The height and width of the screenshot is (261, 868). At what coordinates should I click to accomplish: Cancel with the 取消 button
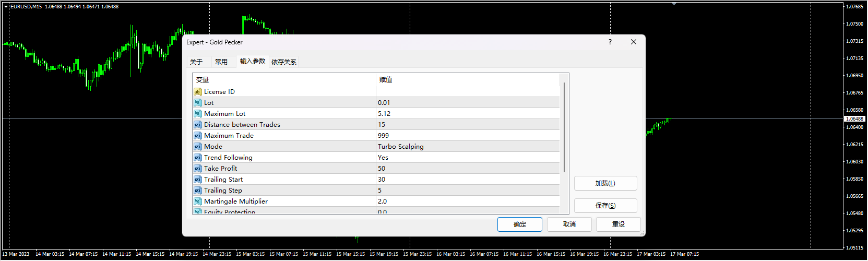[x=569, y=224]
